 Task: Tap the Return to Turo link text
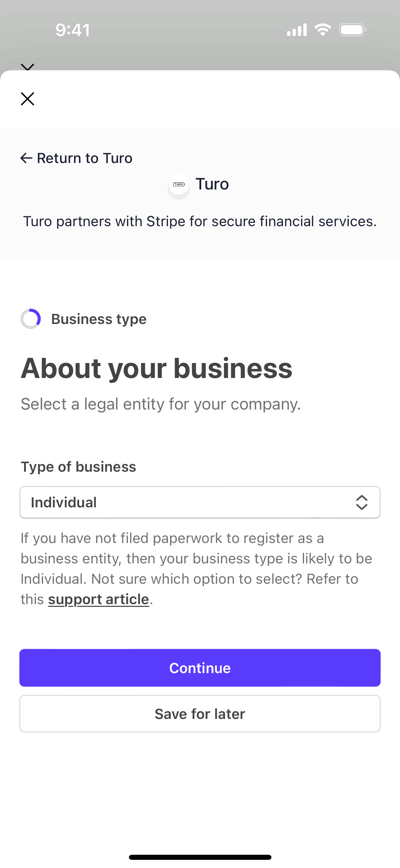tap(84, 158)
